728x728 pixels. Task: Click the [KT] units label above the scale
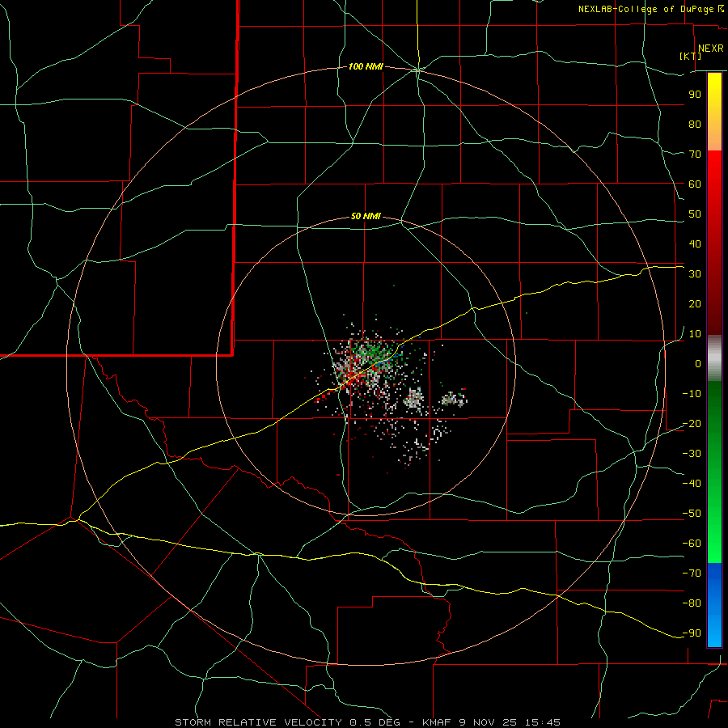coord(691,56)
